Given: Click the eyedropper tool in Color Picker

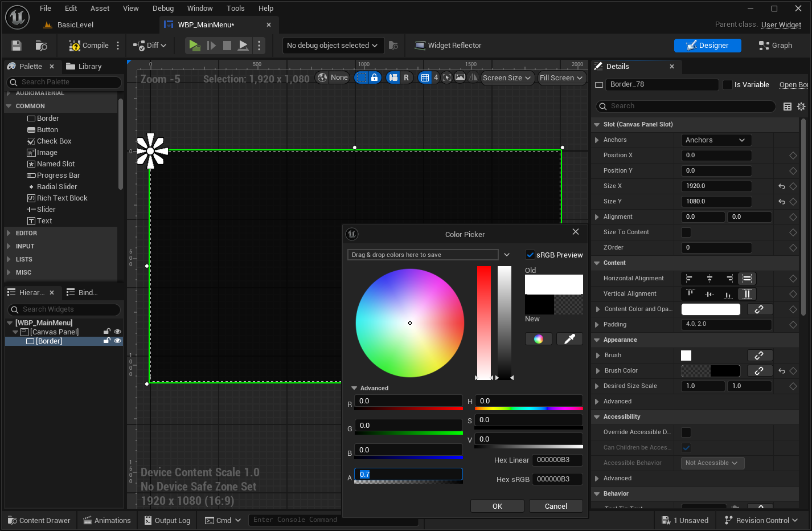Looking at the screenshot, I should pyautogui.click(x=569, y=339).
